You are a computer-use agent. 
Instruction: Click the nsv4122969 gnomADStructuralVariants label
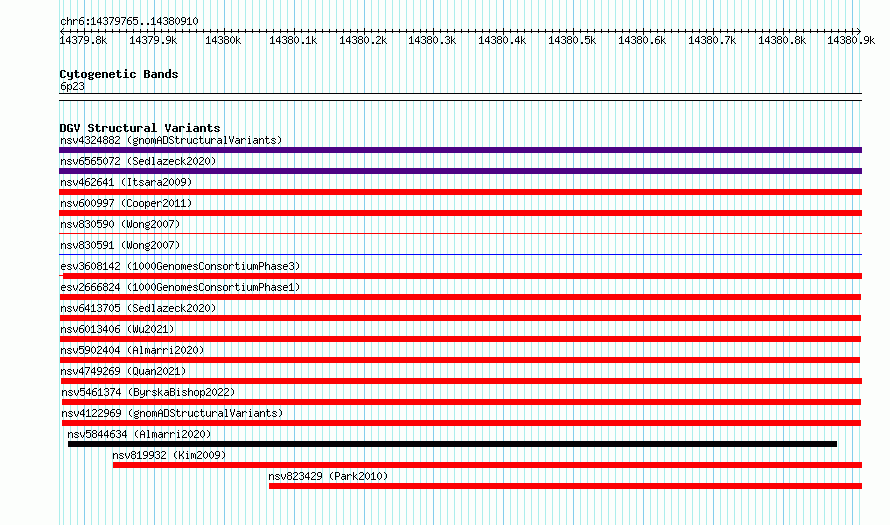[x=171, y=413]
